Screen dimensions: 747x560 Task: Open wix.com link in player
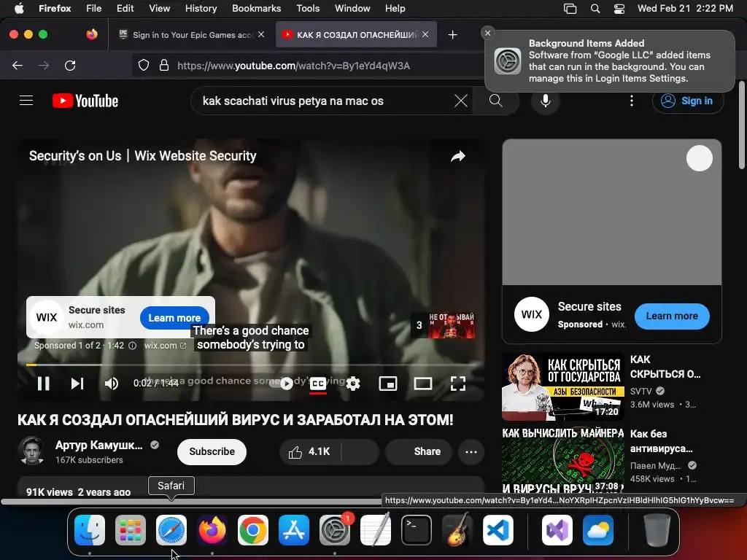point(165,346)
